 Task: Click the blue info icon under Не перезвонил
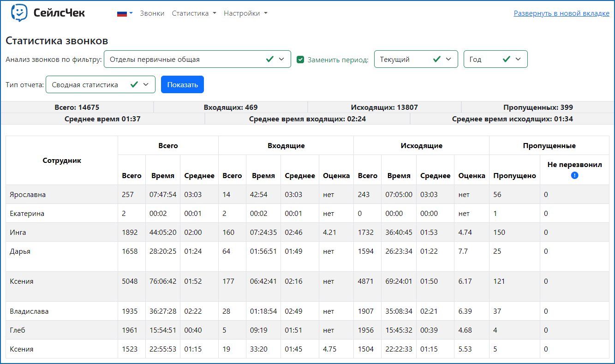(574, 175)
